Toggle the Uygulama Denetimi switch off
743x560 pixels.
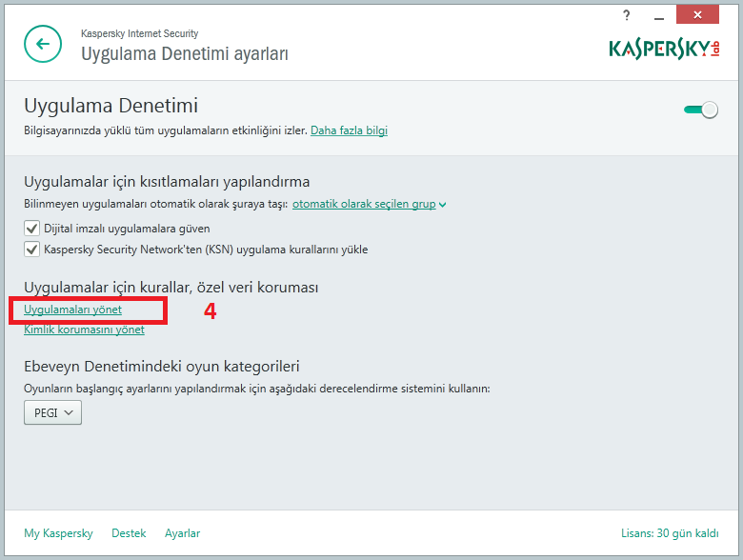701,110
